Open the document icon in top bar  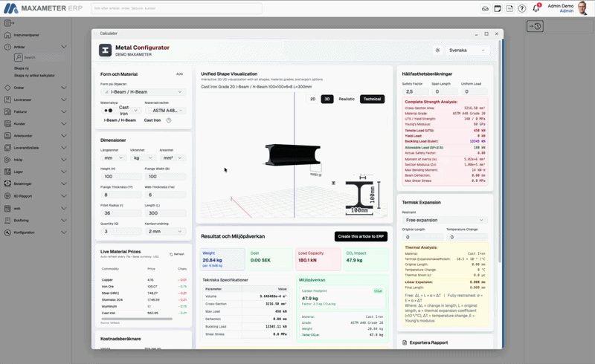pos(509,8)
